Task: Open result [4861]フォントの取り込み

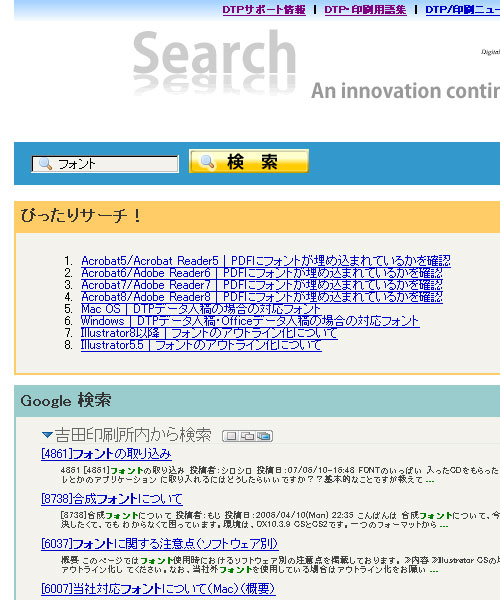Action: pyautogui.click(x=106, y=454)
